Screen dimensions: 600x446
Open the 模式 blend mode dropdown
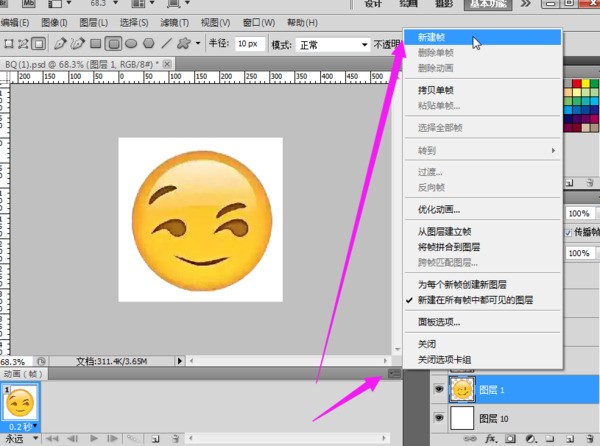[x=333, y=44]
